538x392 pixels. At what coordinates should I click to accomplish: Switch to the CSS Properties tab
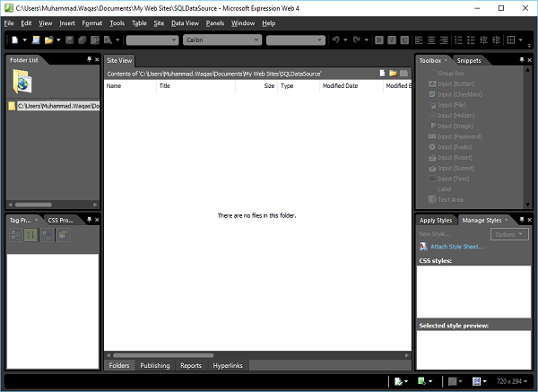[60, 221]
